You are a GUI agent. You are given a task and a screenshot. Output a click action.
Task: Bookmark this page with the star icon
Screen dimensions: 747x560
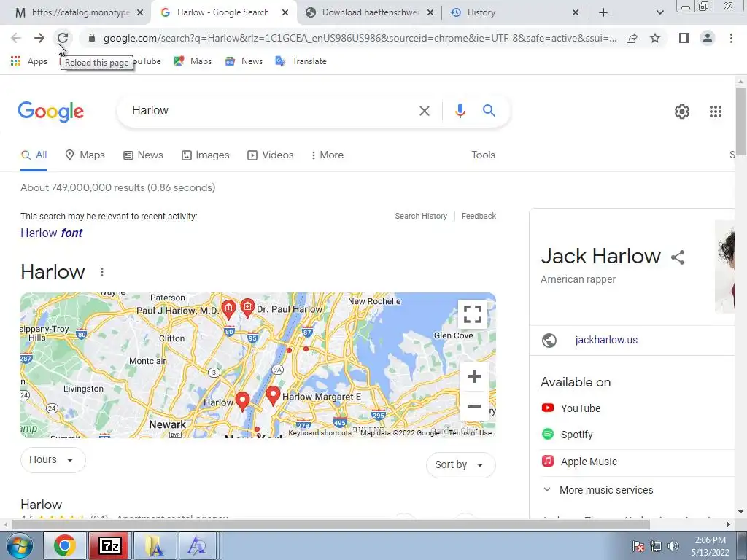[655, 38]
